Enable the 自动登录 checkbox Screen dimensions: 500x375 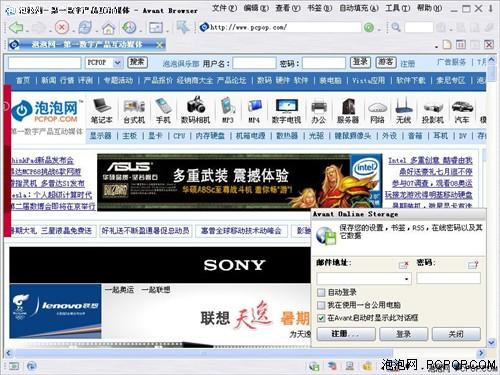click(x=321, y=292)
